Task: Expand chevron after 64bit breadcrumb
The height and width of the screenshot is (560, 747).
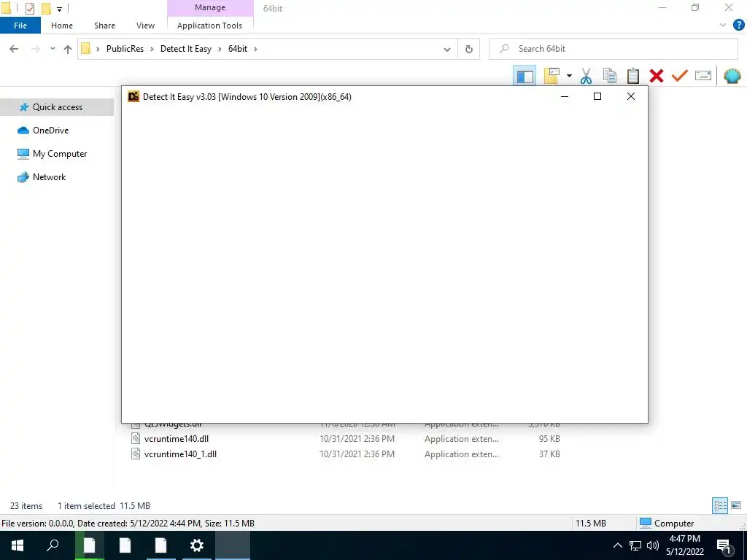Action: (255, 49)
